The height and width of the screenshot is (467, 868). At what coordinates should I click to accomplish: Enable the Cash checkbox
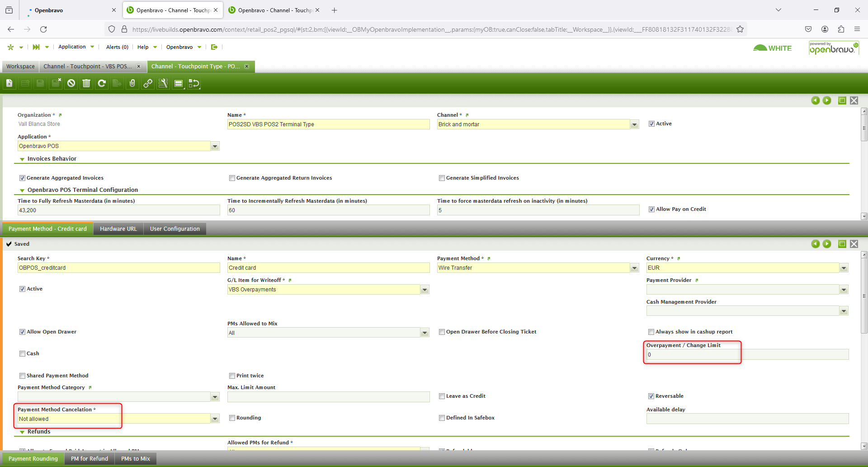[x=22, y=354]
